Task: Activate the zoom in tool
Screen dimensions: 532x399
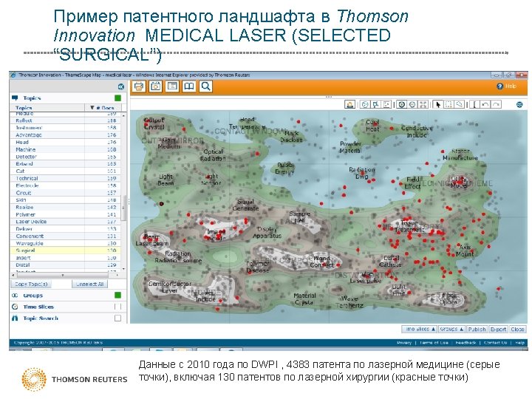Action: click(x=402, y=104)
